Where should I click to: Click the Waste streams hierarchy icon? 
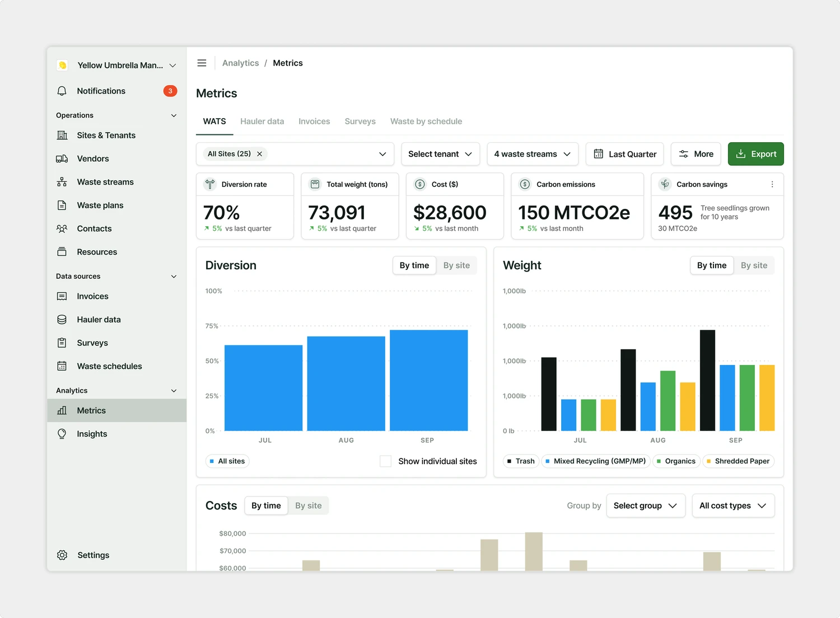click(62, 182)
